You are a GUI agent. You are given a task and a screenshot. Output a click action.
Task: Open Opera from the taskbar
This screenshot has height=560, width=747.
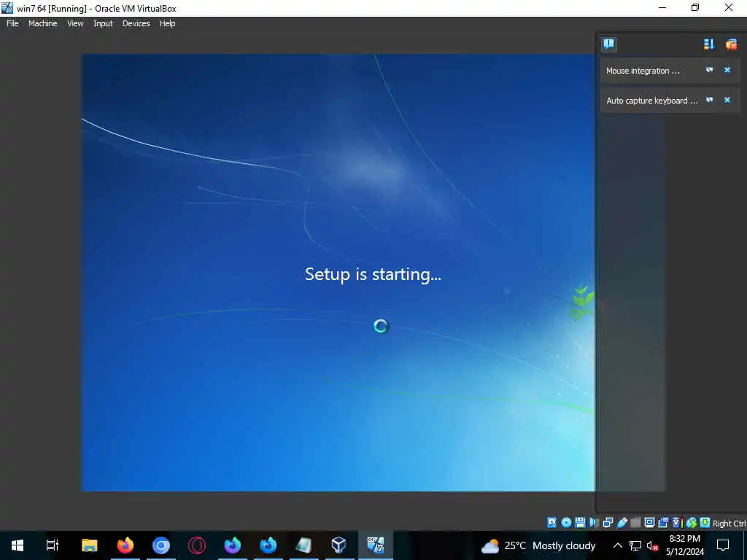pyautogui.click(x=197, y=545)
